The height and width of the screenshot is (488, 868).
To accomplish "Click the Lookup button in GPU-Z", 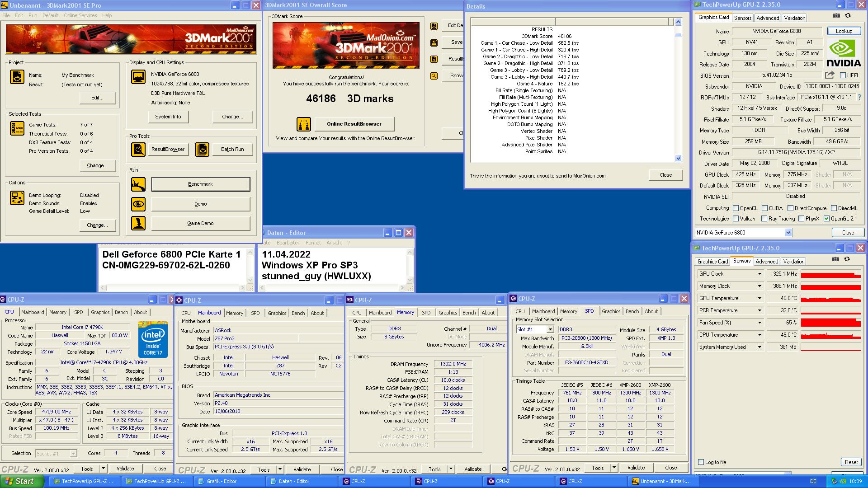I will (844, 31).
